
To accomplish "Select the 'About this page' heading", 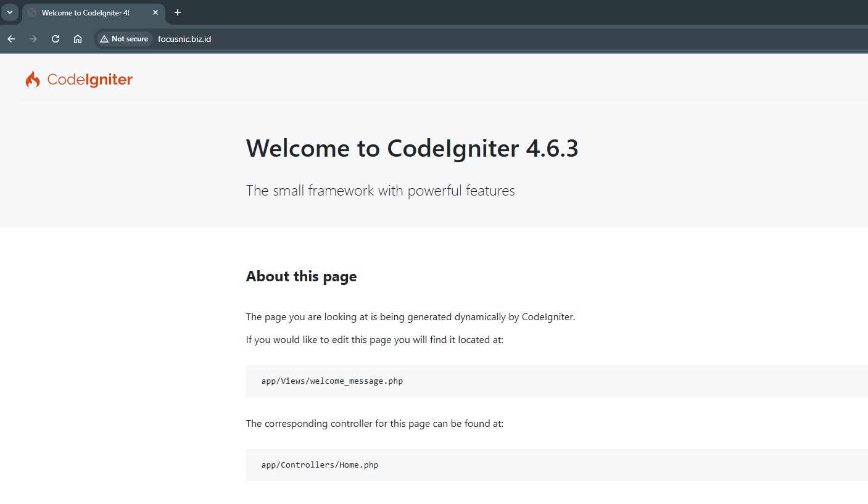I will pyautogui.click(x=301, y=276).
